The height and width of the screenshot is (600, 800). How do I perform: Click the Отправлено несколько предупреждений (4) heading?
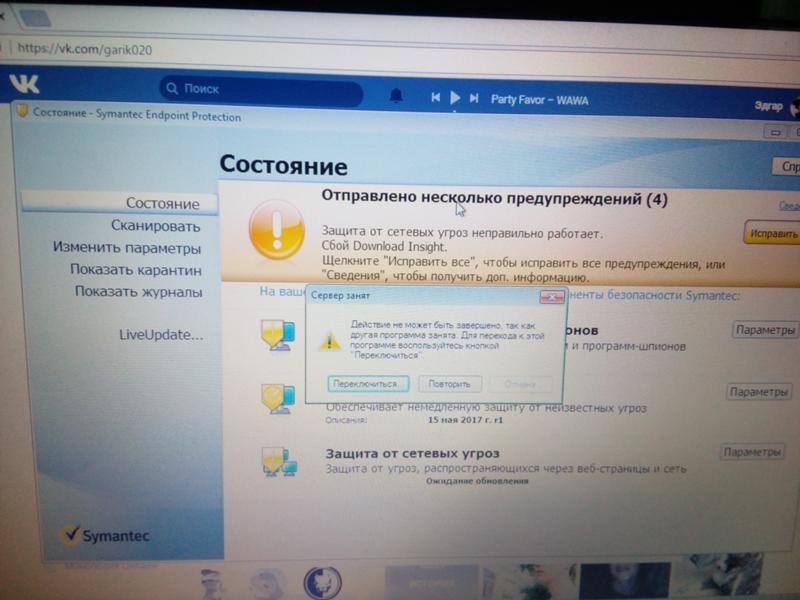click(x=494, y=198)
